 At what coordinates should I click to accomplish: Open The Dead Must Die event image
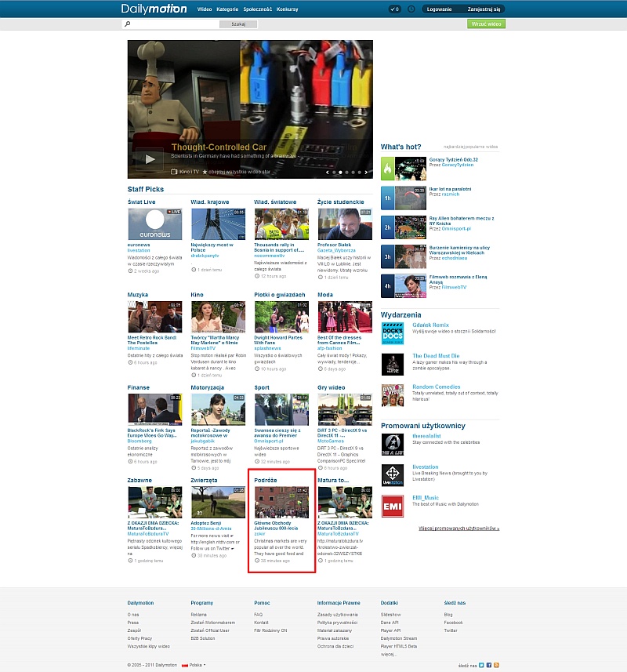pyautogui.click(x=393, y=365)
